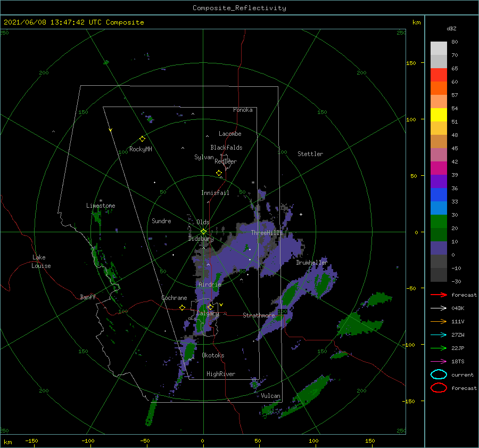This screenshot has height=448, width=479.
Task: Click the light gray 80-70 dBZ band
Action: tap(439, 48)
